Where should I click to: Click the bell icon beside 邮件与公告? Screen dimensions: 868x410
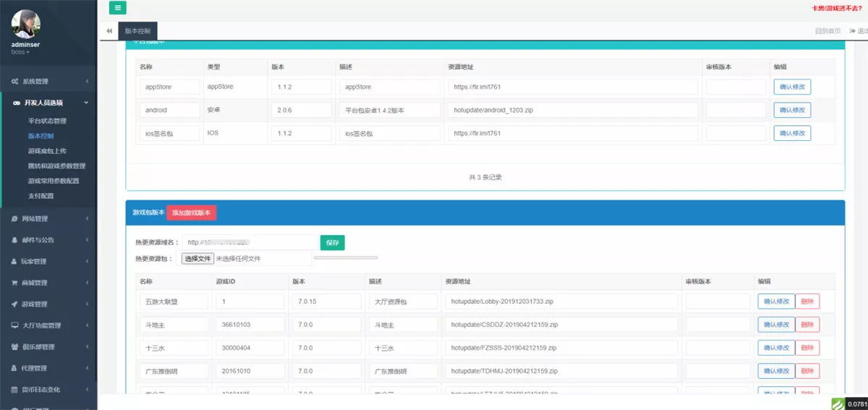click(15, 240)
